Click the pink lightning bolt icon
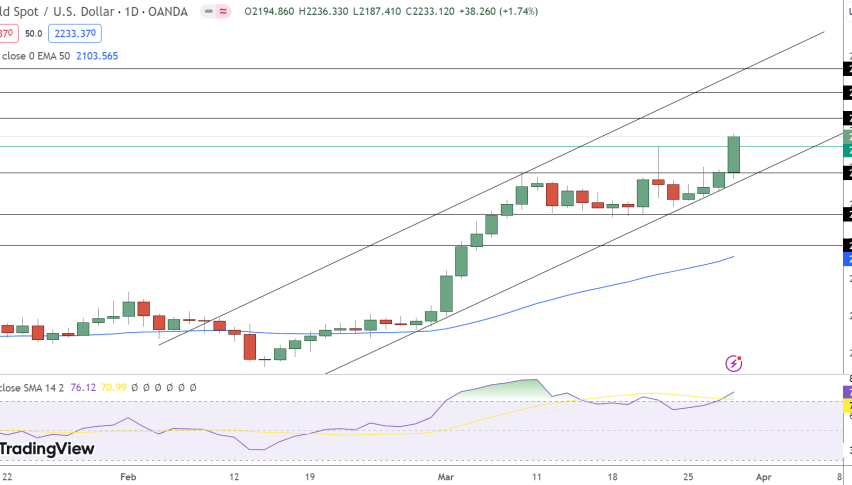 pos(735,362)
